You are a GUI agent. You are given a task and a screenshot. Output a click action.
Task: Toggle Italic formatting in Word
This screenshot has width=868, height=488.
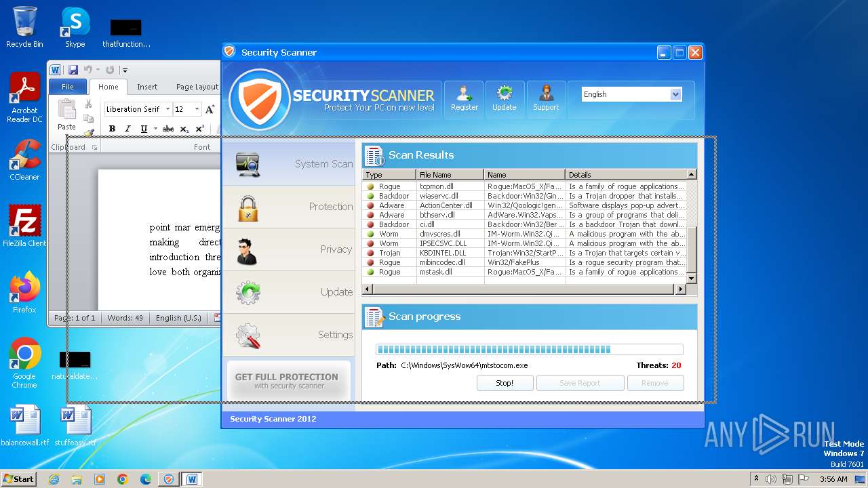point(127,129)
